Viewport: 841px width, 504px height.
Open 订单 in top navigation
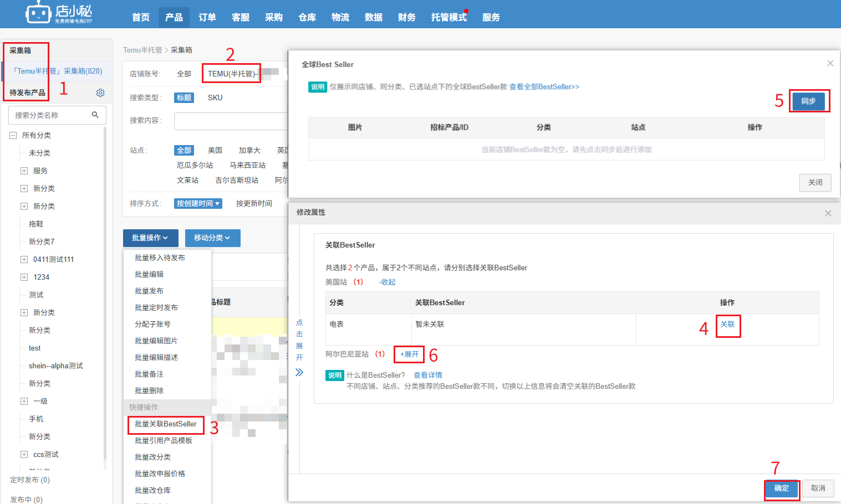pyautogui.click(x=207, y=17)
